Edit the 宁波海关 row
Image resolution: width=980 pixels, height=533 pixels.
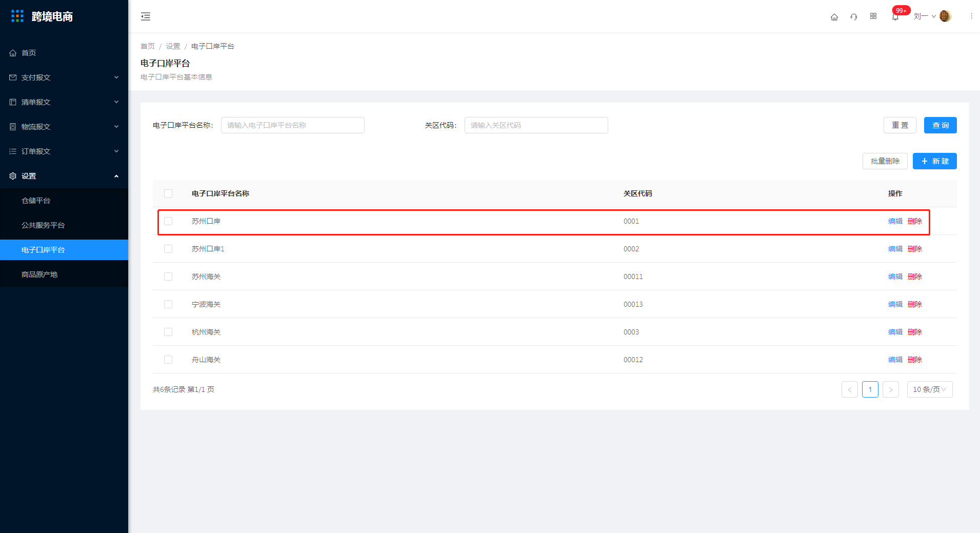pyautogui.click(x=895, y=304)
